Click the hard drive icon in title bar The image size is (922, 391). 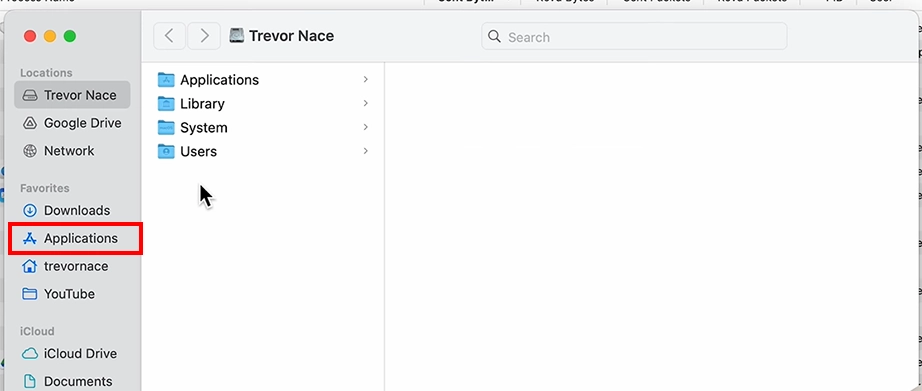(x=236, y=35)
